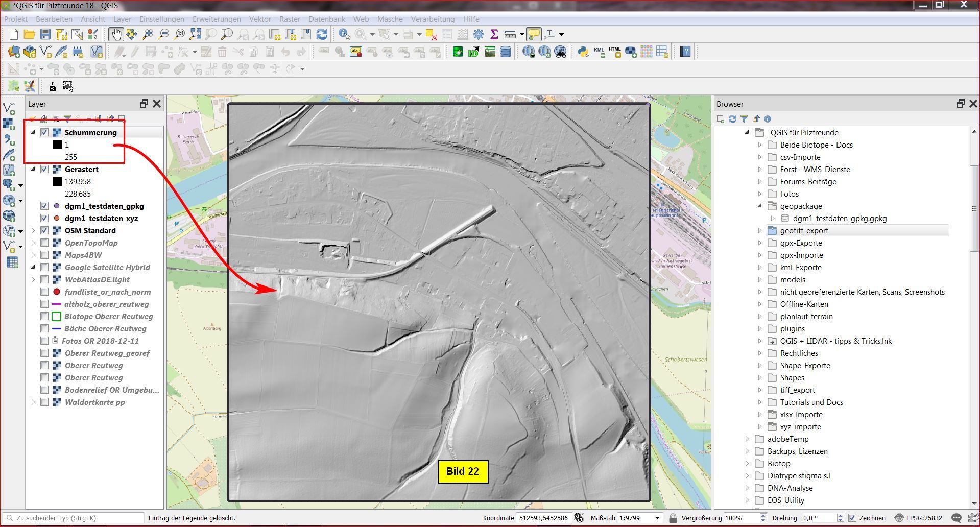The image size is (980, 527).
Task: Collapse the Gerastert layer legend
Action: coord(33,170)
